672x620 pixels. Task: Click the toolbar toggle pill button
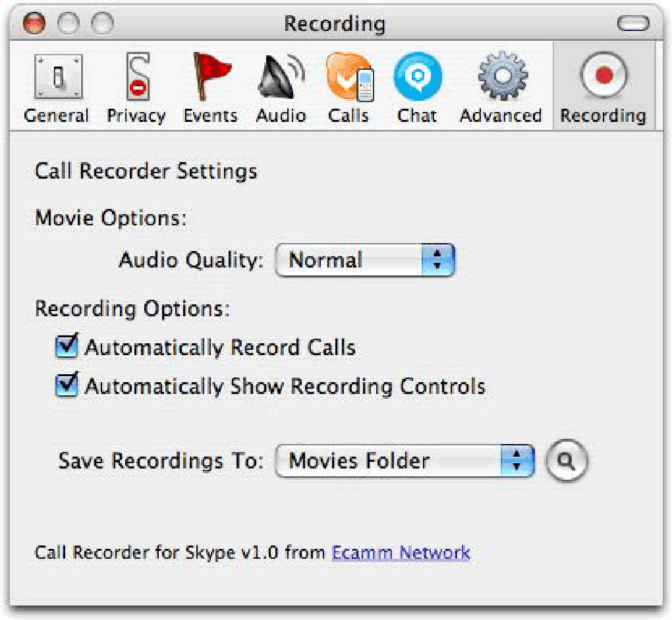point(634,24)
